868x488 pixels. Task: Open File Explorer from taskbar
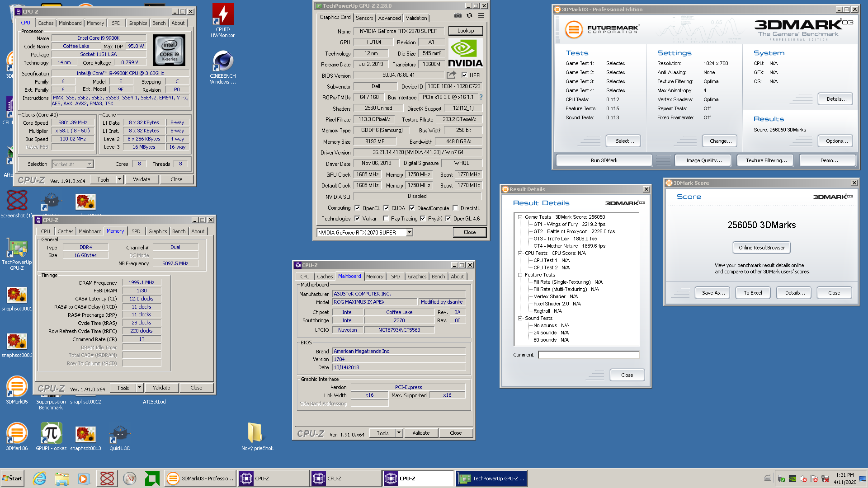62,479
